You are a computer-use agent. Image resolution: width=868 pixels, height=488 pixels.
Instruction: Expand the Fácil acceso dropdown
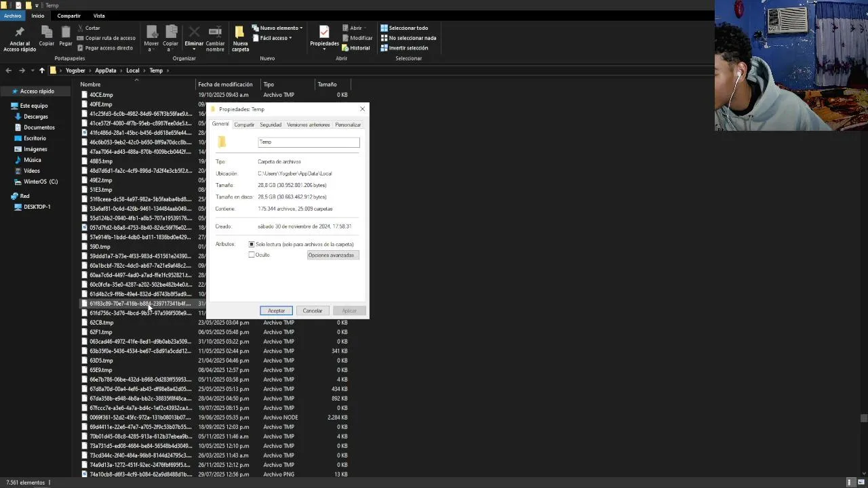click(x=272, y=38)
